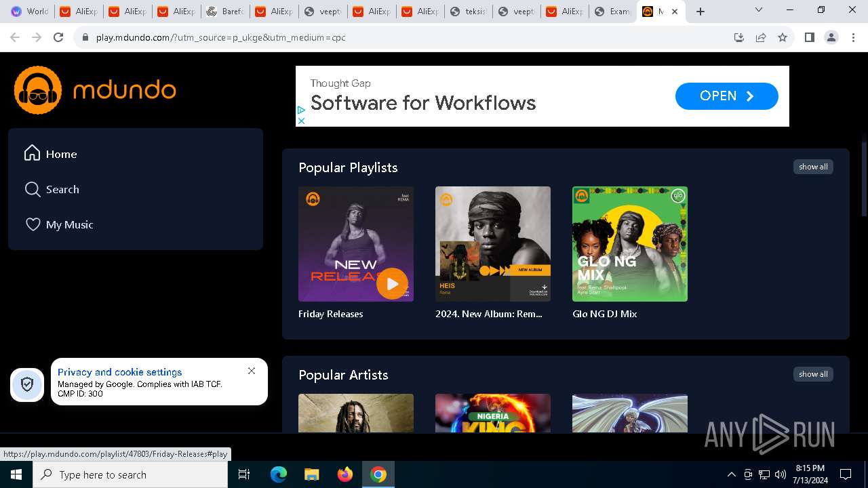The height and width of the screenshot is (488, 868).
Task: Open the Glo NG DJ Mix thumbnail
Action: click(x=630, y=244)
